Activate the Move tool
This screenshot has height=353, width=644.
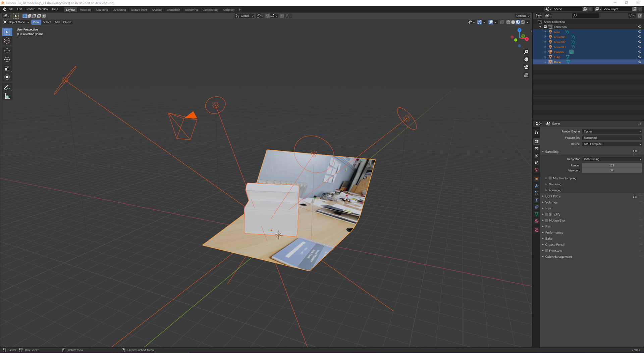pos(7,51)
